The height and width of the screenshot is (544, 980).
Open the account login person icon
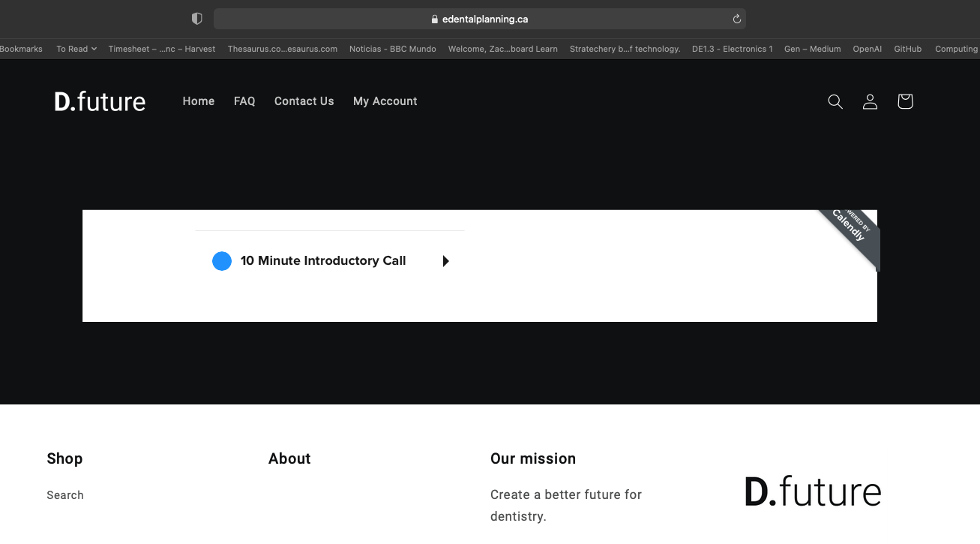click(x=870, y=101)
